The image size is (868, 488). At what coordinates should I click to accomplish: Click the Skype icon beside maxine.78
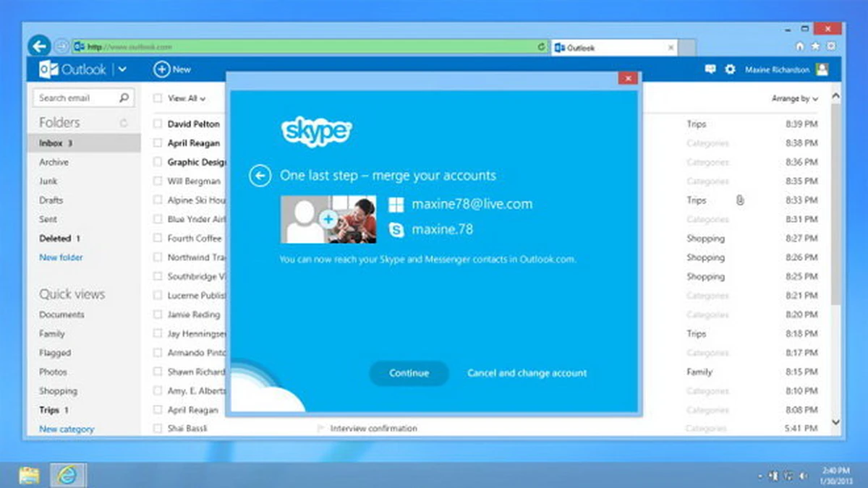pyautogui.click(x=396, y=230)
